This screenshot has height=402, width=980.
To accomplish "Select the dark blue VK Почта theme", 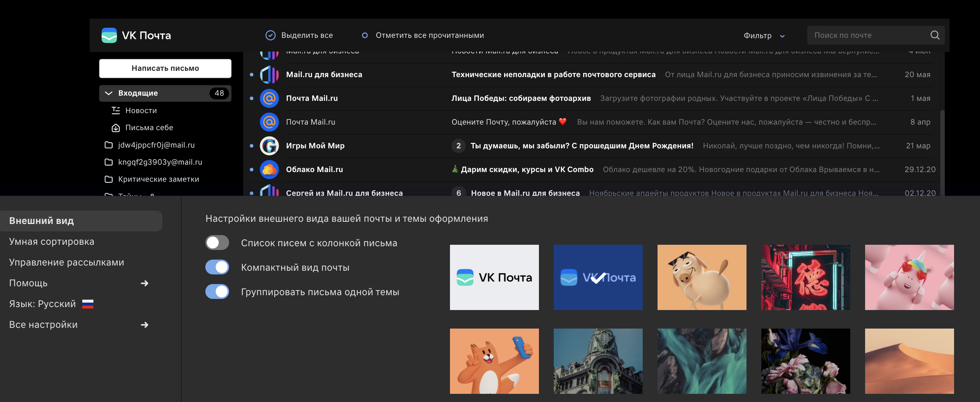I will click(598, 277).
